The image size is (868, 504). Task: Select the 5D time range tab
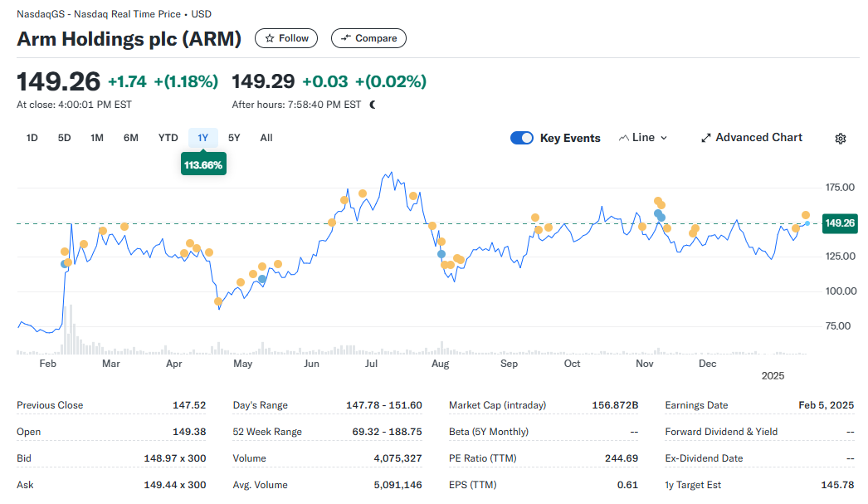(64, 138)
